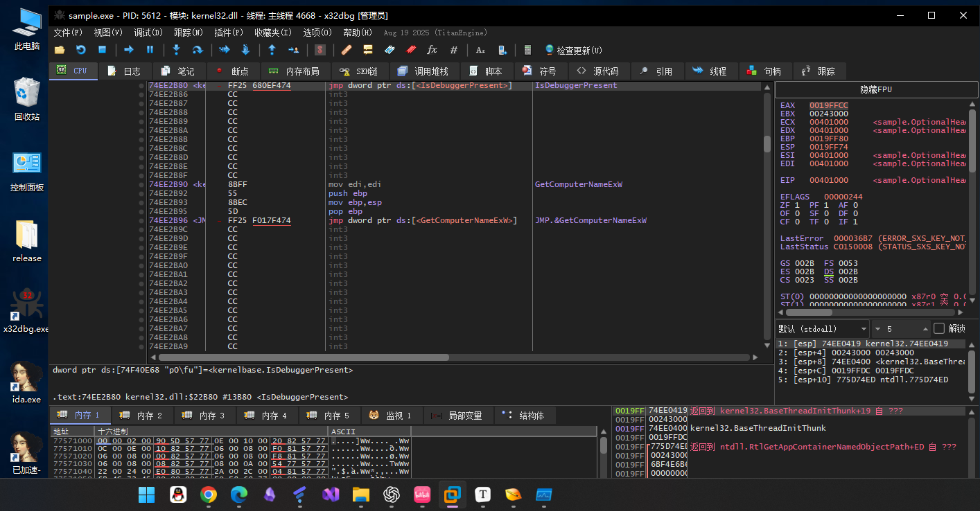
Task: Open the calculator toolbar icon
Action: click(x=527, y=50)
